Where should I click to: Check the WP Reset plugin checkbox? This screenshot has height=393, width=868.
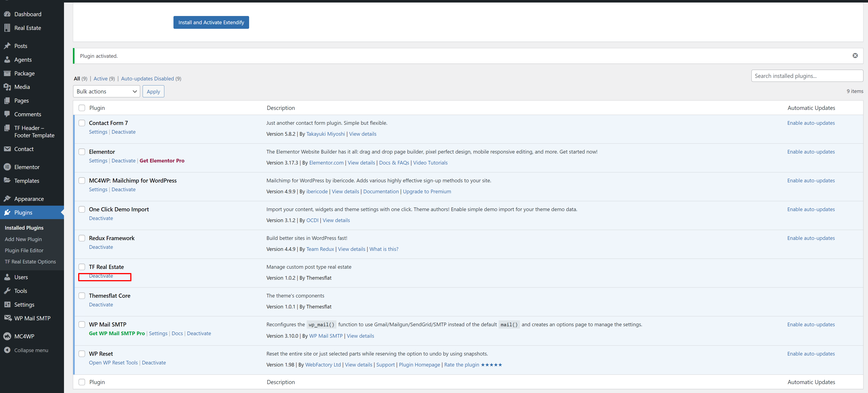click(82, 354)
